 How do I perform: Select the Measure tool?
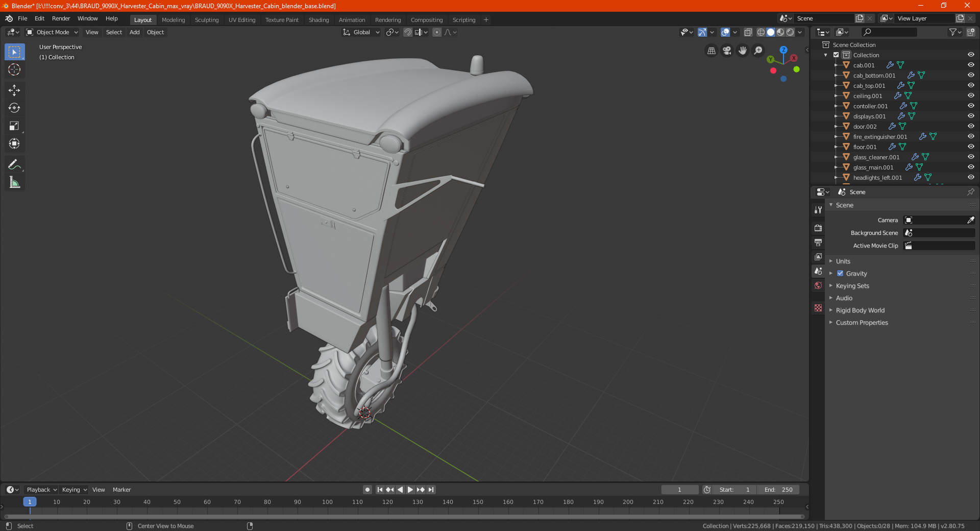14,182
